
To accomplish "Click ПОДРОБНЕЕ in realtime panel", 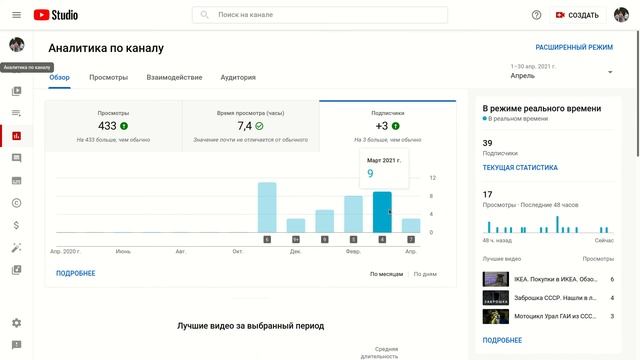I will point(502,340).
